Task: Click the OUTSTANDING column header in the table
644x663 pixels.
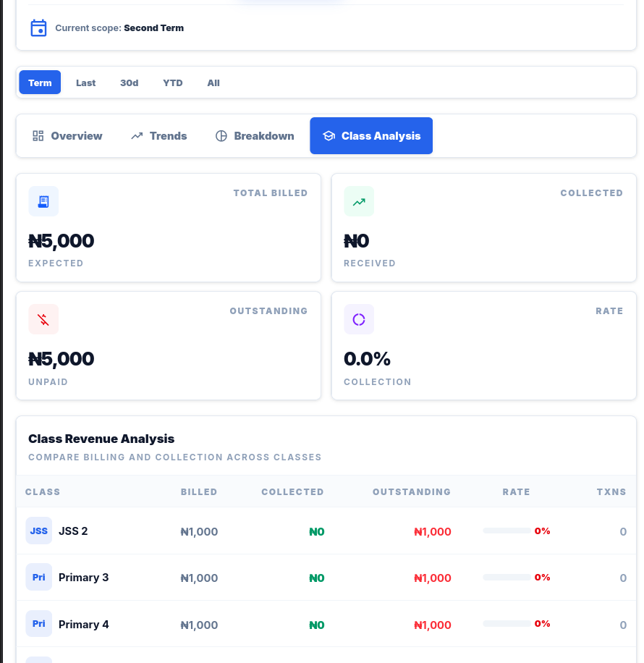Action: pos(412,491)
